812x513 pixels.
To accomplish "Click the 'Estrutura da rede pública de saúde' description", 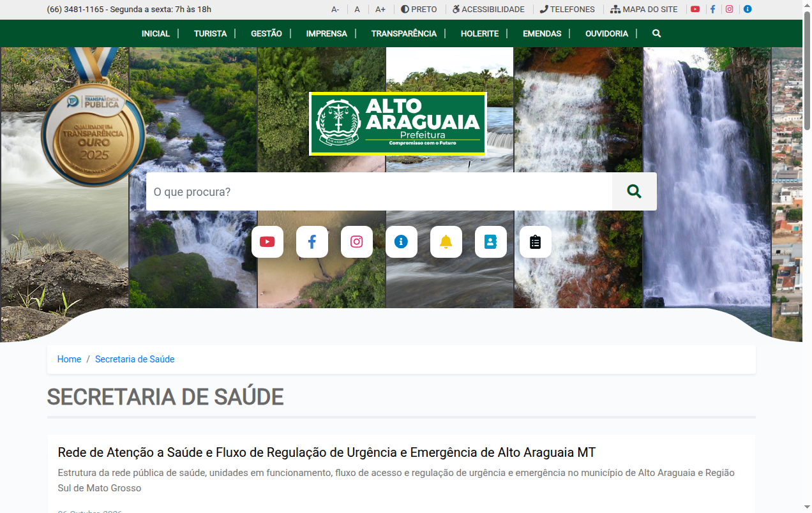I will pyautogui.click(x=396, y=480).
